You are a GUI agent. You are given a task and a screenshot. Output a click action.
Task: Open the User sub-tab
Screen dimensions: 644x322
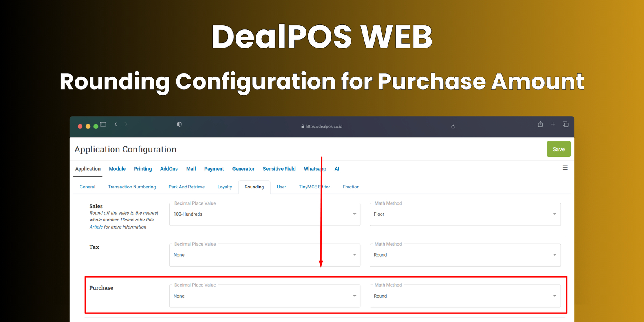281,187
